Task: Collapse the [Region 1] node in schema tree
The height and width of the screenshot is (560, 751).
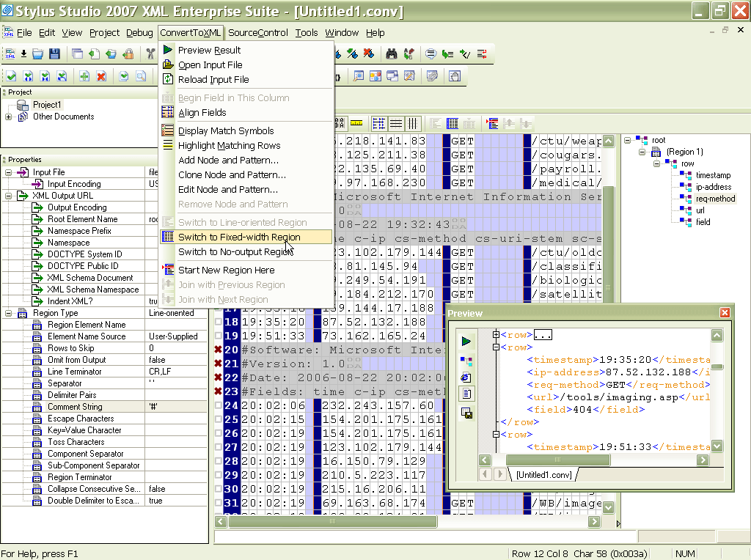Action: [642, 152]
